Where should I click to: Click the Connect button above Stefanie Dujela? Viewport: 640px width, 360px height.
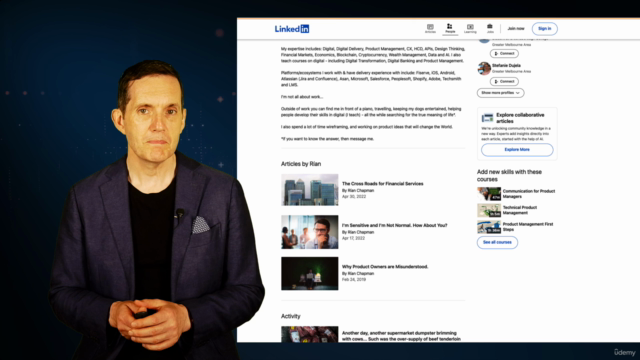click(504, 53)
